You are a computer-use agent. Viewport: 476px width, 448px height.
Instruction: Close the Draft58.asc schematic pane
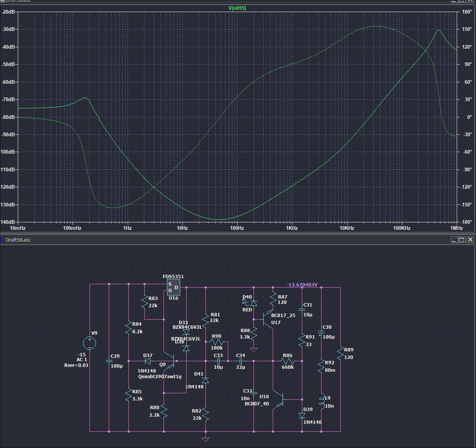coord(470,240)
